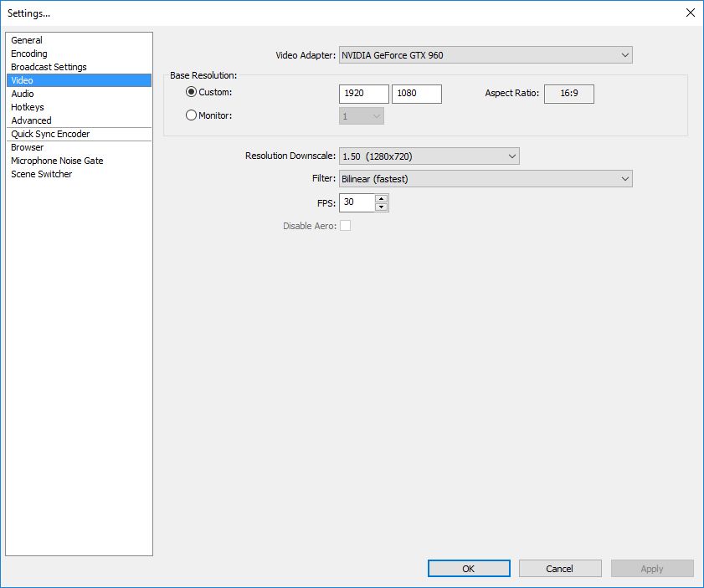This screenshot has width=704, height=588.
Task: Click the base resolution height field
Action: (x=416, y=94)
